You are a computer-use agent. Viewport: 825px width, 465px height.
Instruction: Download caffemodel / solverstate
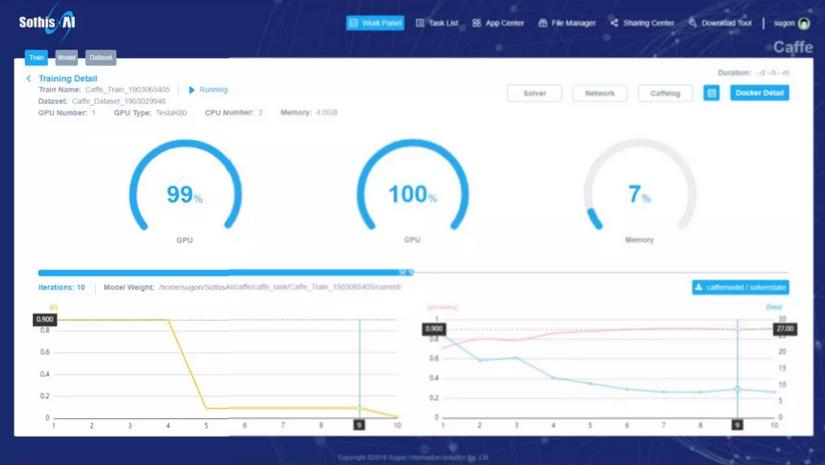coord(740,287)
